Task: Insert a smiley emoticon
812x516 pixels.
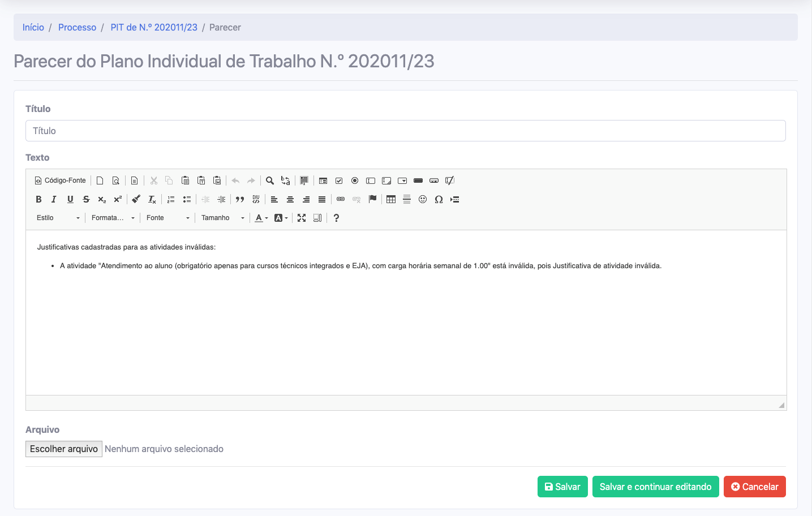Action: pyautogui.click(x=423, y=199)
